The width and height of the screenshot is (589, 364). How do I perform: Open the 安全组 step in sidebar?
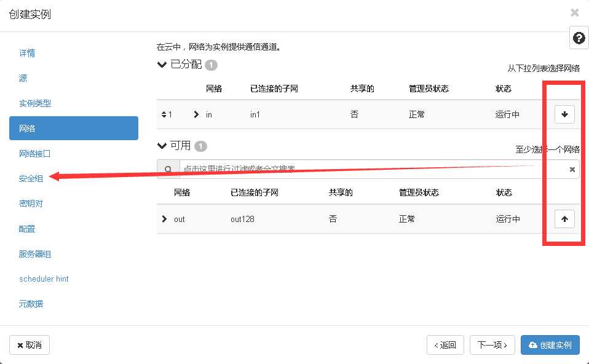click(x=31, y=178)
